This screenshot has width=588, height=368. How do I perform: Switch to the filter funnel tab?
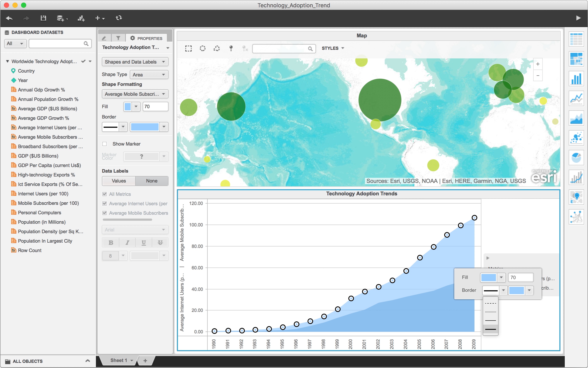pyautogui.click(x=118, y=38)
